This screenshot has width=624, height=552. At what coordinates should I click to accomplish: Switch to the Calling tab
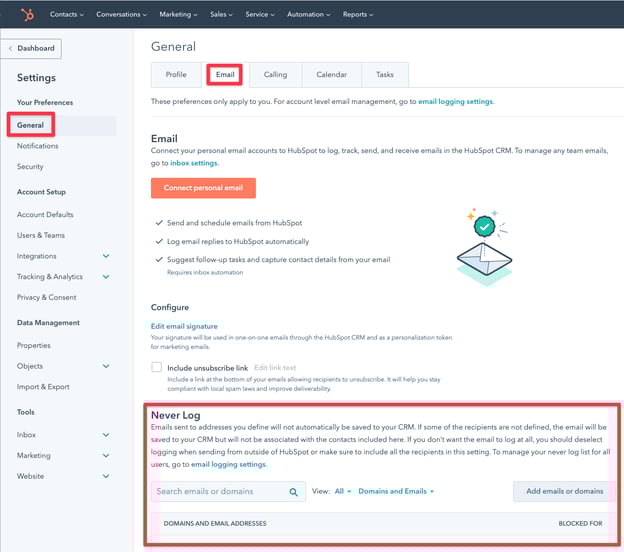275,75
